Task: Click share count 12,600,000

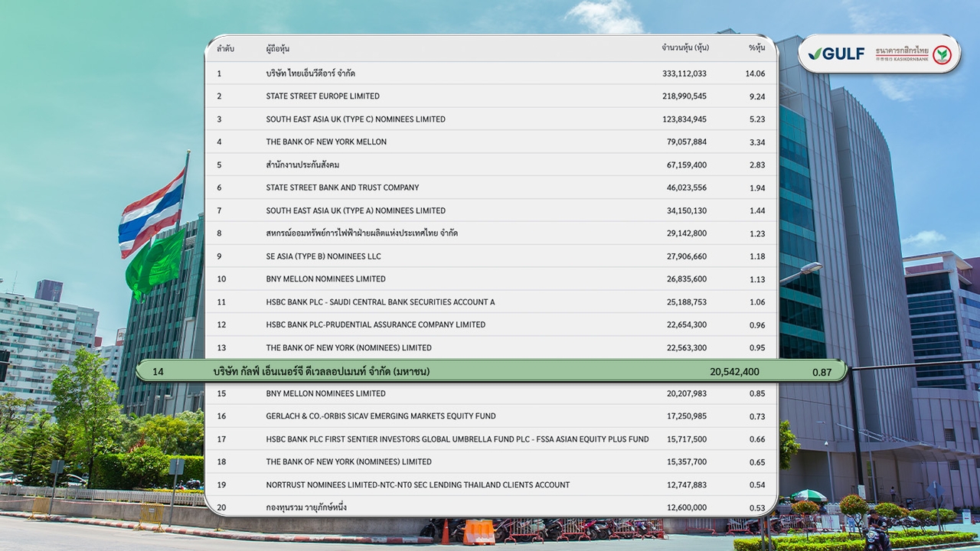Action: coord(687,507)
